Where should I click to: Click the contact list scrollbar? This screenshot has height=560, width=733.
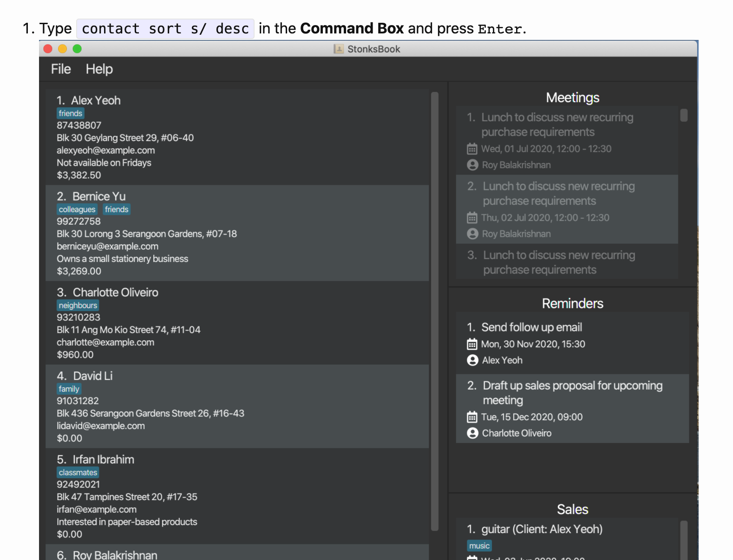tap(435, 311)
